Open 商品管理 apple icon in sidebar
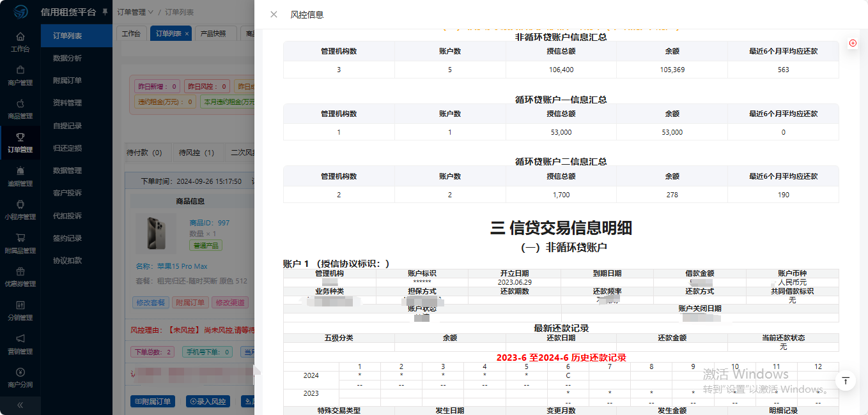The image size is (868, 415). click(x=20, y=103)
